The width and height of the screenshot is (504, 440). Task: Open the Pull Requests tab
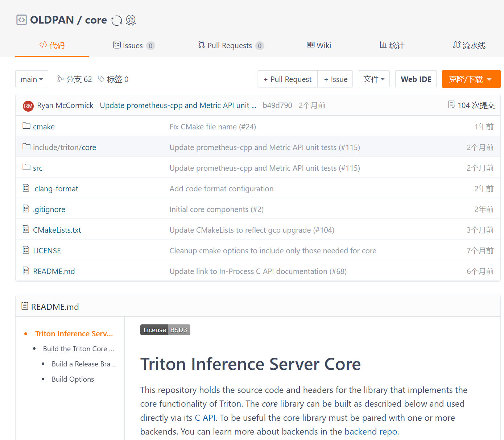tap(231, 45)
